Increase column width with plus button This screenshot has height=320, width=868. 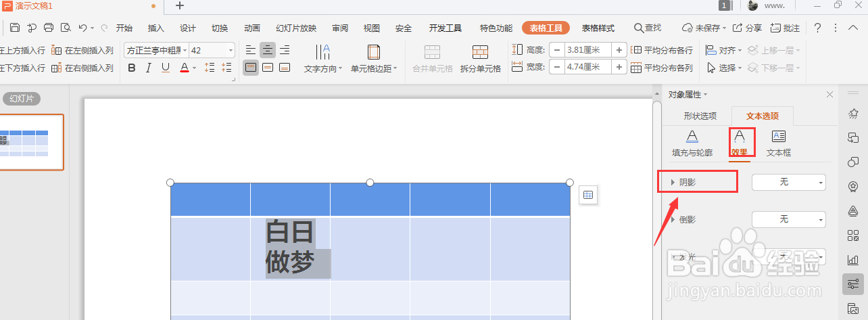(619, 67)
